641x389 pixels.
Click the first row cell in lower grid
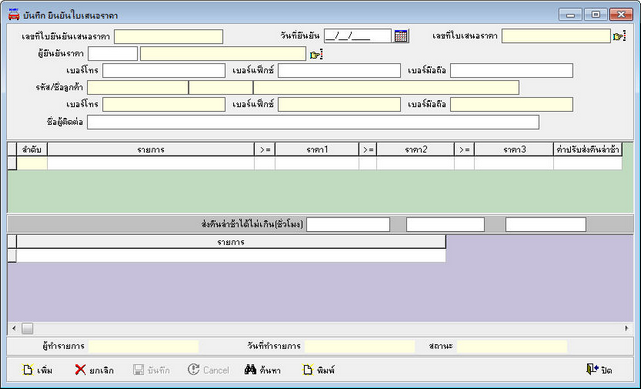(x=231, y=256)
